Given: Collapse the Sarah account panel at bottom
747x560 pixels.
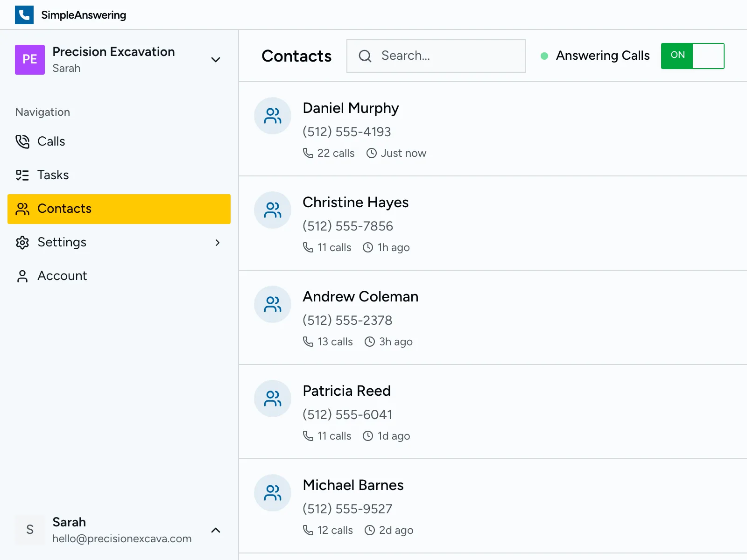Looking at the screenshot, I should (216, 530).
